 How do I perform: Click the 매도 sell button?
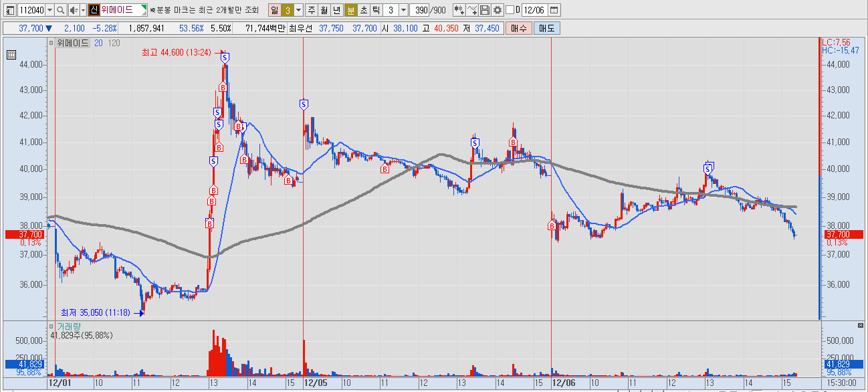pos(546,28)
